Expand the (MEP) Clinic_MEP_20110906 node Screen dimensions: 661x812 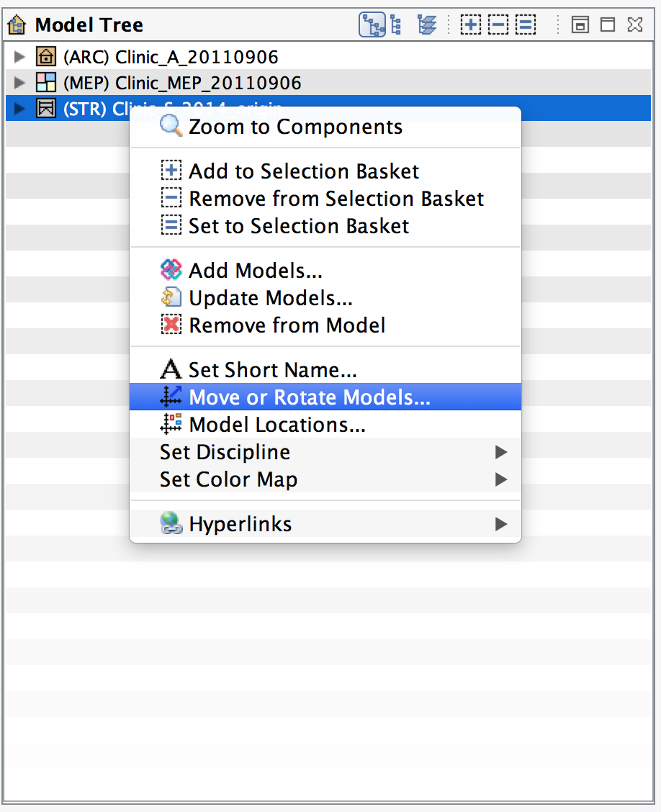tap(17, 82)
